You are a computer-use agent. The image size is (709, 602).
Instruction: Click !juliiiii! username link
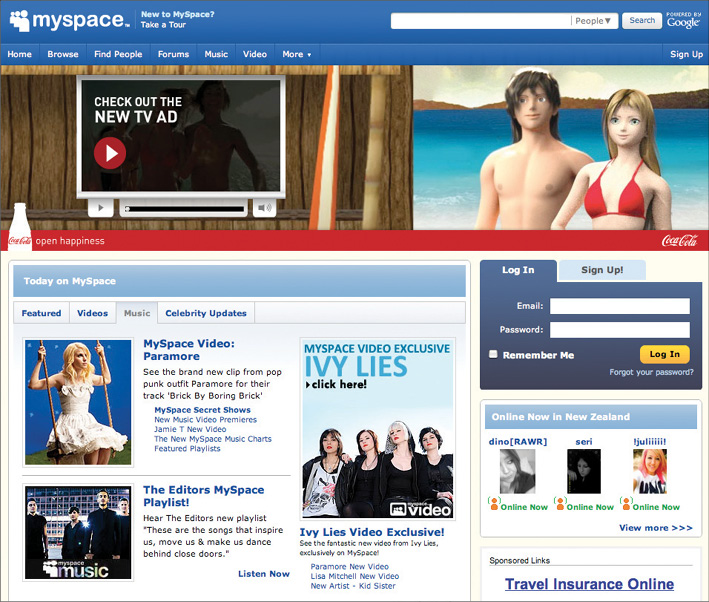pyautogui.click(x=650, y=441)
